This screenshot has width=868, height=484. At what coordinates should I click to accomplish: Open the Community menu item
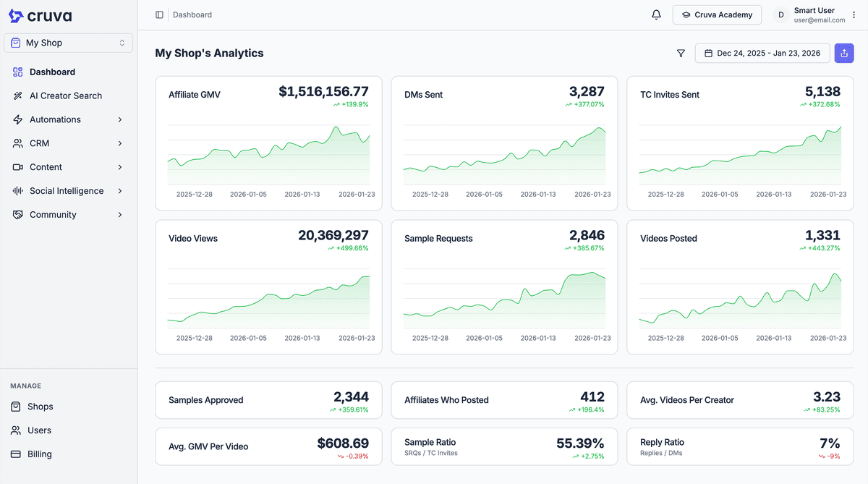point(53,215)
